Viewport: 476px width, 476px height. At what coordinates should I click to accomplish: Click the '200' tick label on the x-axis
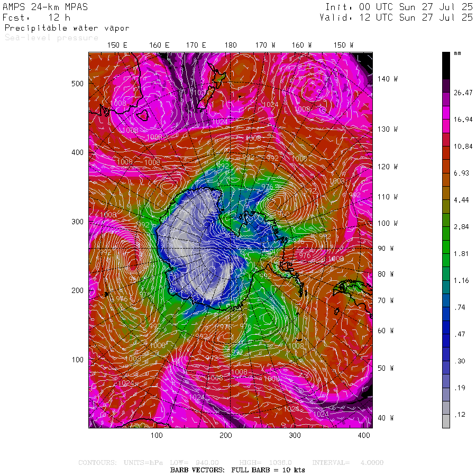coord(226,436)
